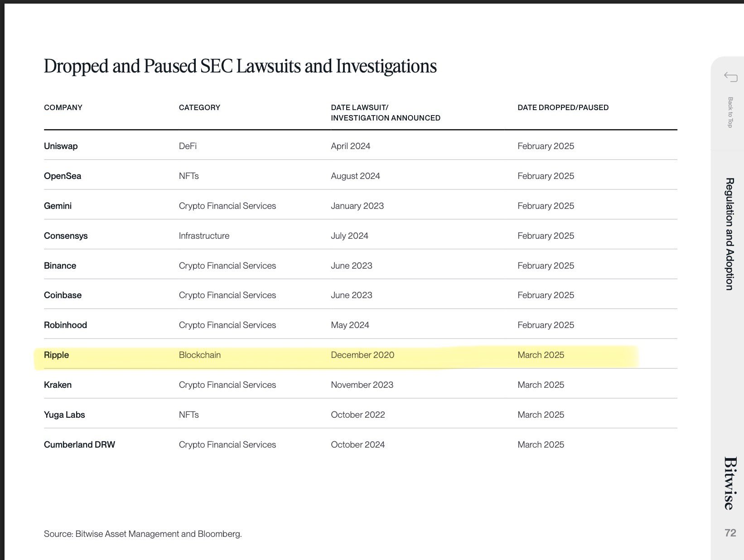Screen dimensions: 744x560
Task: Open the Regulation and Adoption section tab
Action: tap(730, 234)
